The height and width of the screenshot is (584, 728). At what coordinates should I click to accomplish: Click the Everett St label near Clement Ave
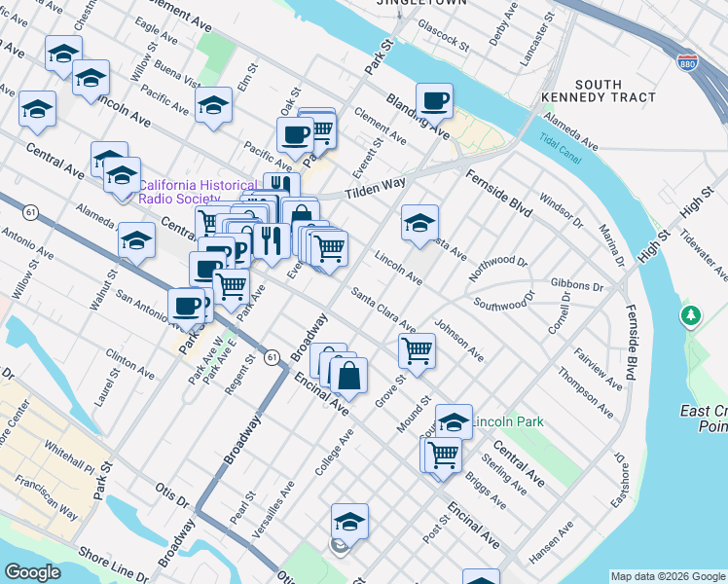point(368,159)
